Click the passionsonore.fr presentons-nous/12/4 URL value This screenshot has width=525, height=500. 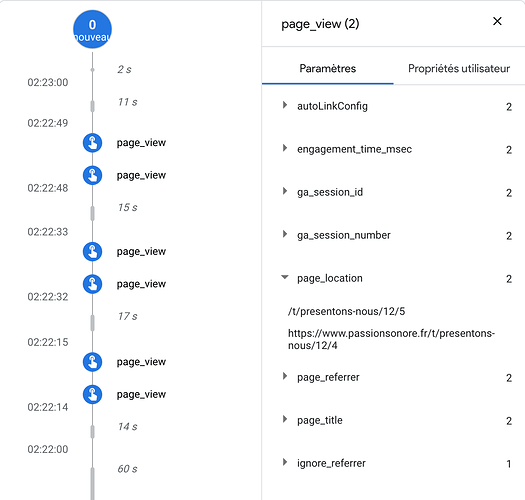pyautogui.click(x=391, y=339)
